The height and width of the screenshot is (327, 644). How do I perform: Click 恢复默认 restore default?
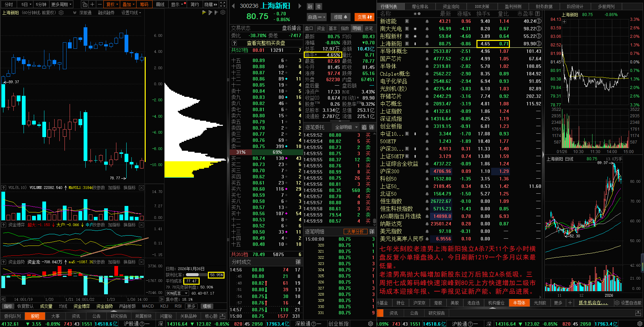26,306
